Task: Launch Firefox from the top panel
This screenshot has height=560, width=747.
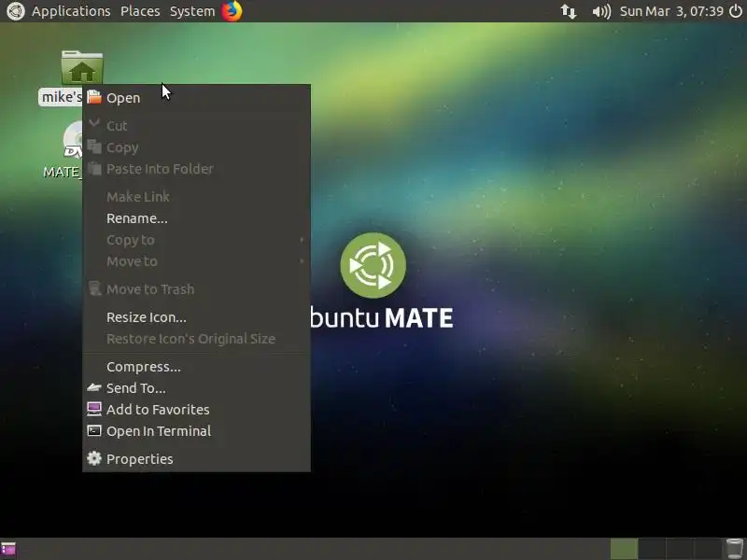Action: (x=232, y=11)
